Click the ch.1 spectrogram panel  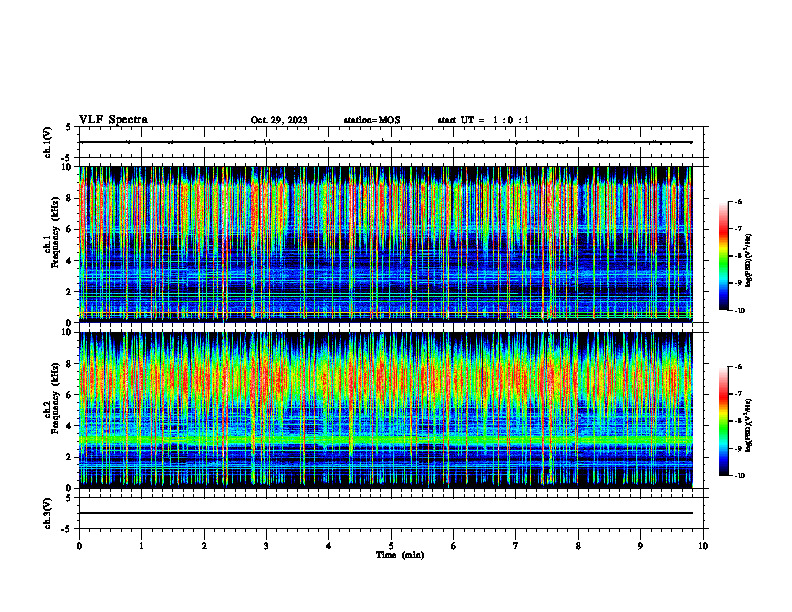385,244
